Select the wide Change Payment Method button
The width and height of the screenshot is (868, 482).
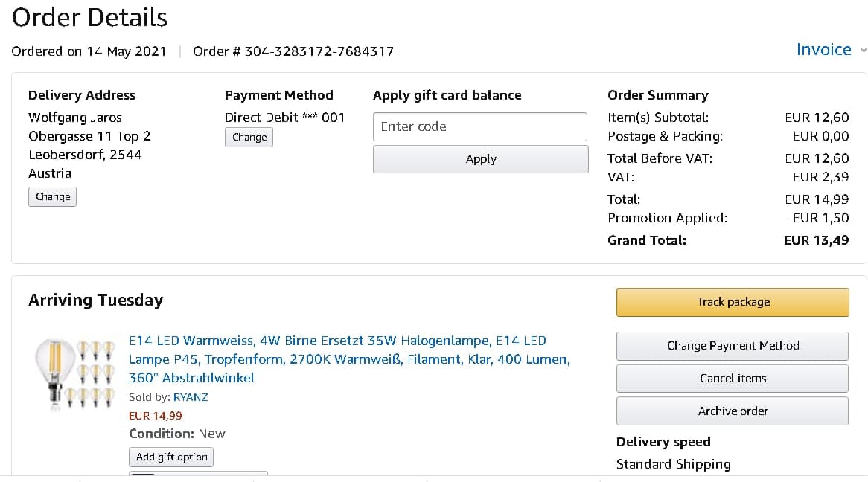(x=733, y=346)
